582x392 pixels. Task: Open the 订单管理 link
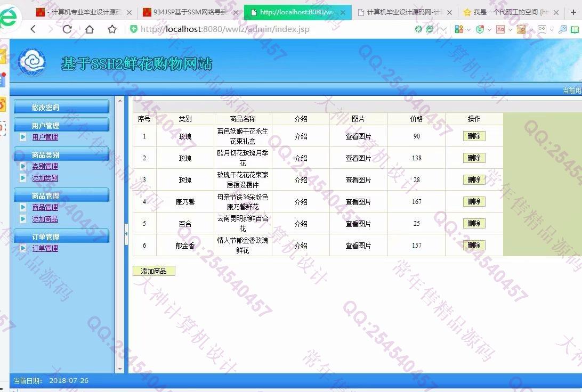tap(45, 248)
